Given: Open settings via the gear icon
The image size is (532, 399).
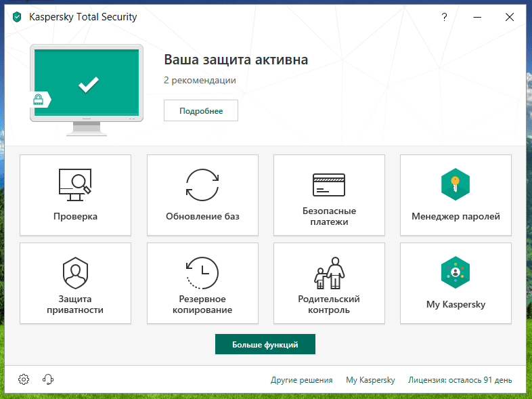Looking at the screenshot, I should 24,379.
